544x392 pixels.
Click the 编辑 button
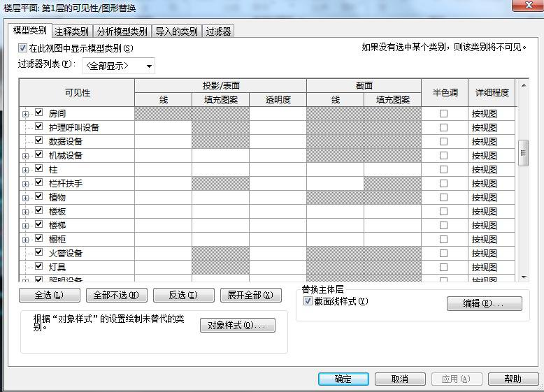pos(485,304)
